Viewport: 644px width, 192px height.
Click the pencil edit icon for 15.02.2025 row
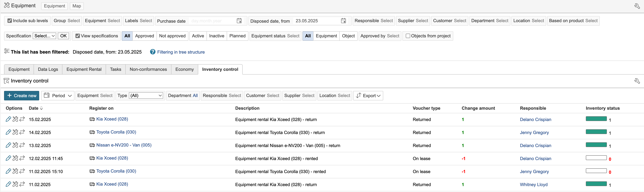click(8, 119)
